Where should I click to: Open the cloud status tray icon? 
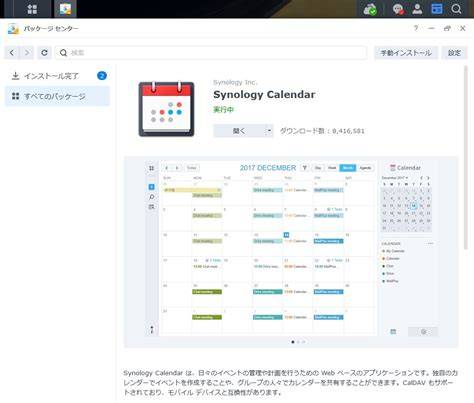(x=370, y=9)
